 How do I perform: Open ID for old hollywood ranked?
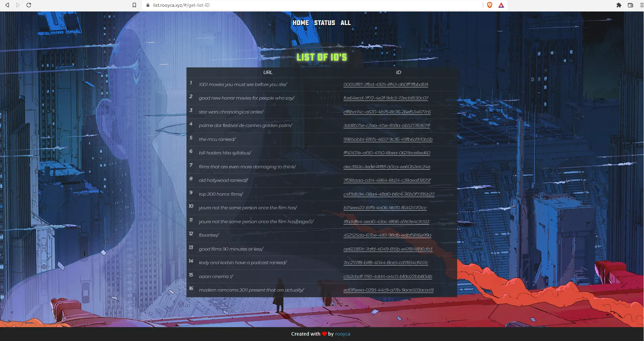(387, 180)
